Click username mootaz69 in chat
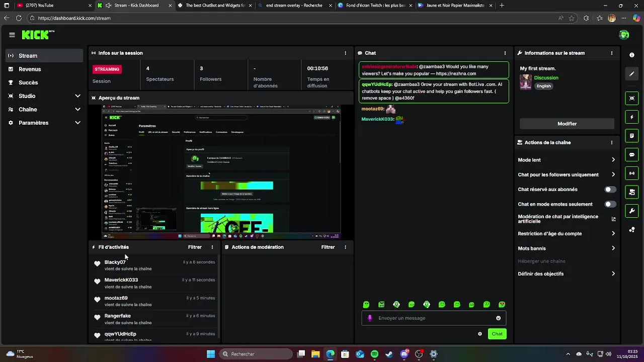Screen dimensions: 644x362 tap(373, 109)
